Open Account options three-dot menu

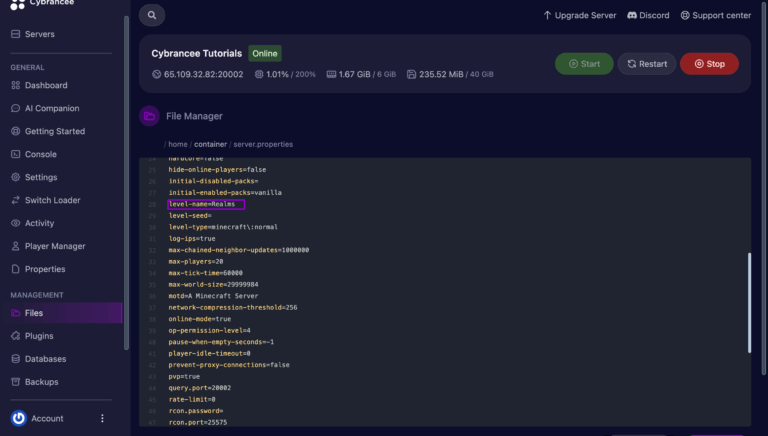pos(102,418)
